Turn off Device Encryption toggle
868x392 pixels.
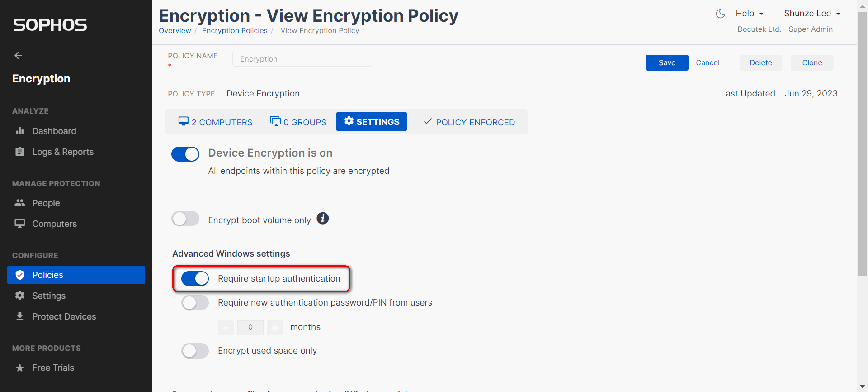pos(185,154)
